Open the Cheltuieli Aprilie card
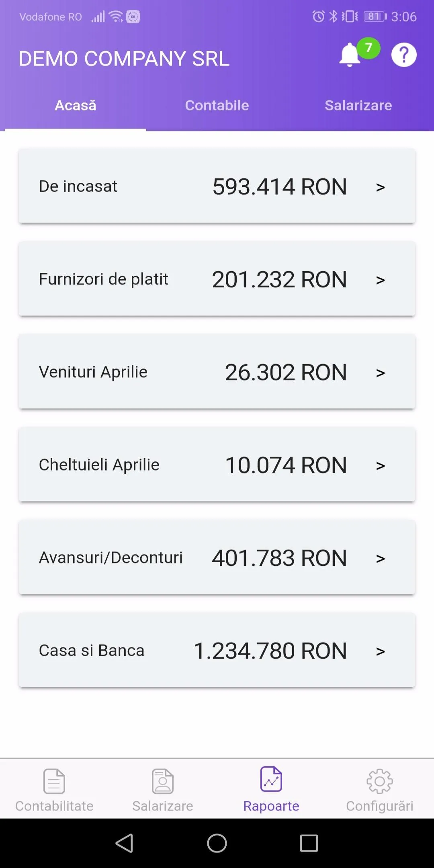Viewport: 434px width, 868px height. click(x=217, y=465)
